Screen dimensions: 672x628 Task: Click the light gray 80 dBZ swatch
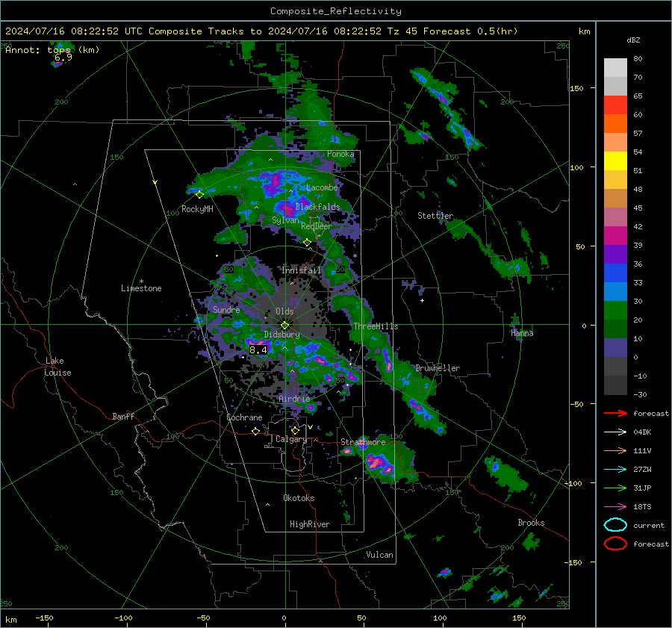[x=615, y=67]
